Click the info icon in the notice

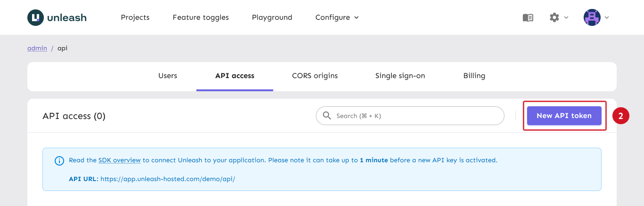(x=59, y=161)
